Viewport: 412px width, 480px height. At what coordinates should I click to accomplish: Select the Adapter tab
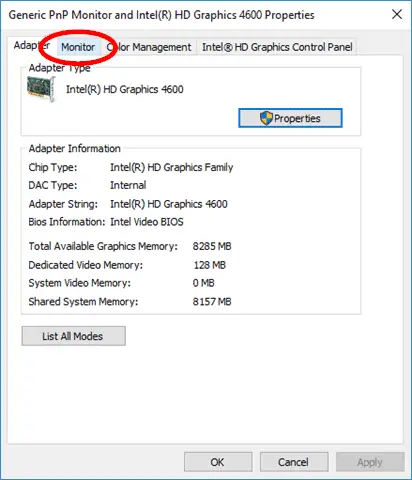tap(32, 46)
